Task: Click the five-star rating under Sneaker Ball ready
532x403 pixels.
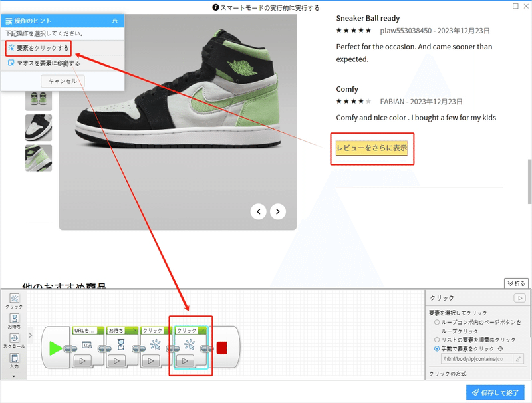Action: (354, 31)
